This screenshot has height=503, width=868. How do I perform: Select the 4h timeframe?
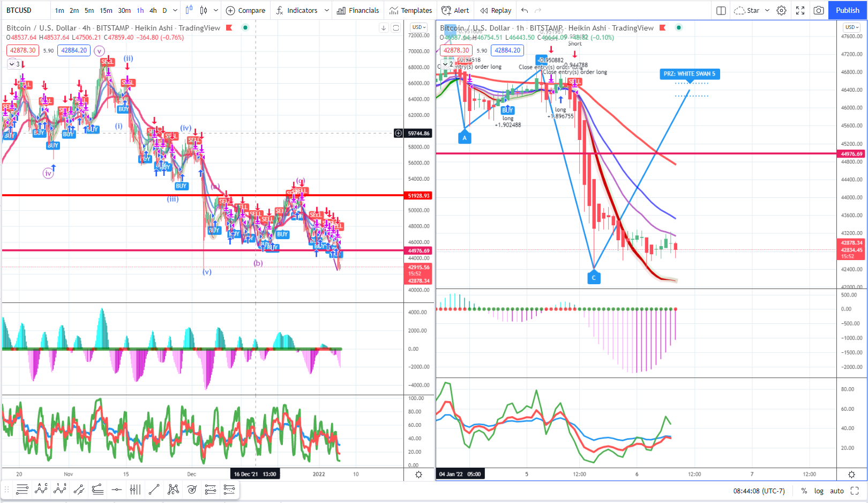click(153, 10)
